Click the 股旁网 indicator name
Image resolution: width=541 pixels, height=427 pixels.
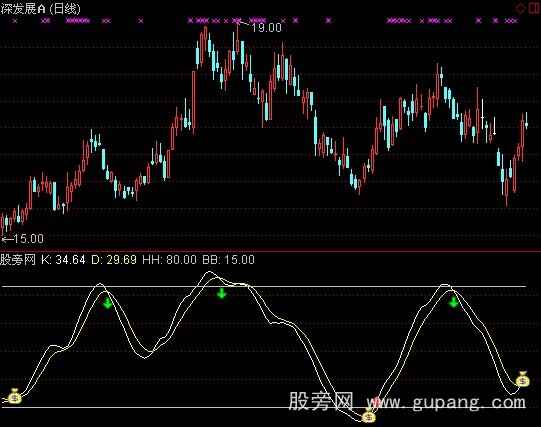(x=18, y=259)
